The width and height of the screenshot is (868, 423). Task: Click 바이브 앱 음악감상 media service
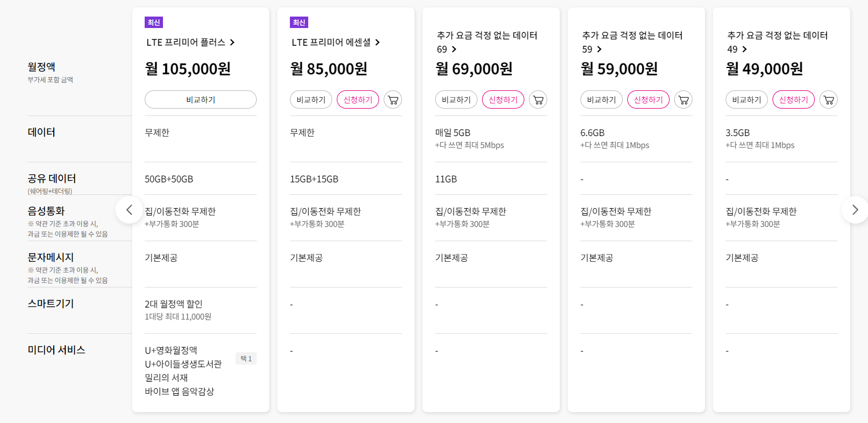click(180, 392)
